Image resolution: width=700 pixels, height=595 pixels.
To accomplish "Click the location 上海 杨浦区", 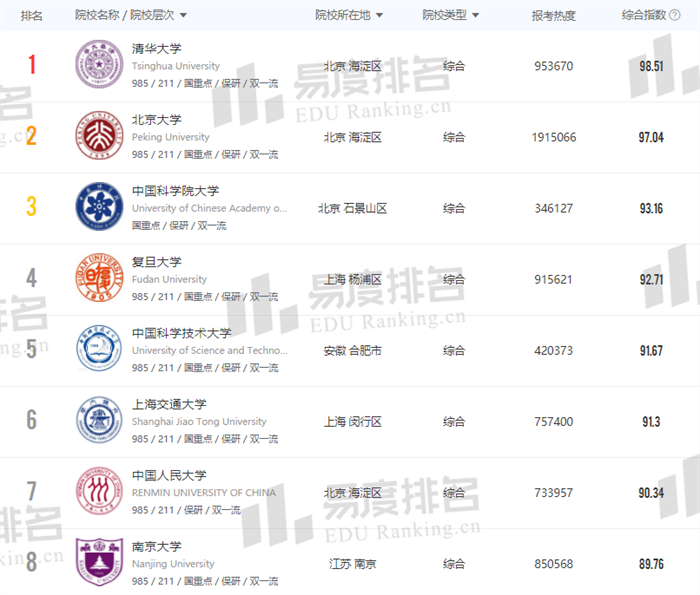I will (352, 279).
